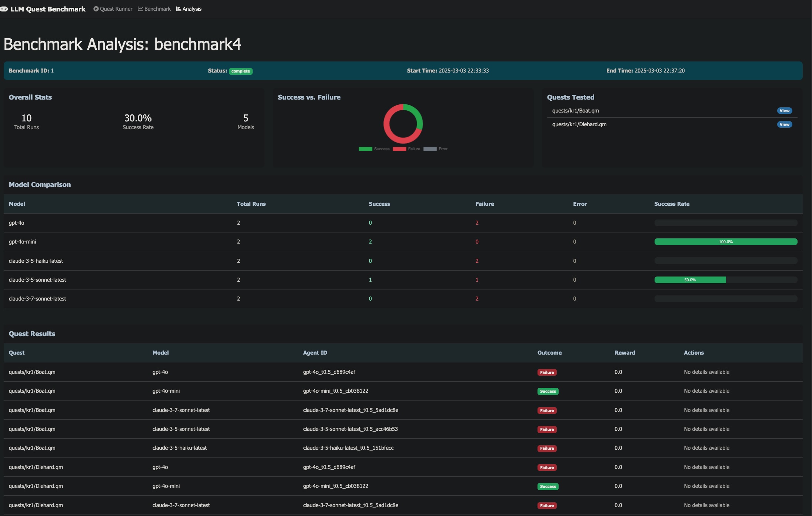Viewport: 812px width, 516px height.
Task: Toggle the Failure legend in donut chart
Action: coord(406,149)
